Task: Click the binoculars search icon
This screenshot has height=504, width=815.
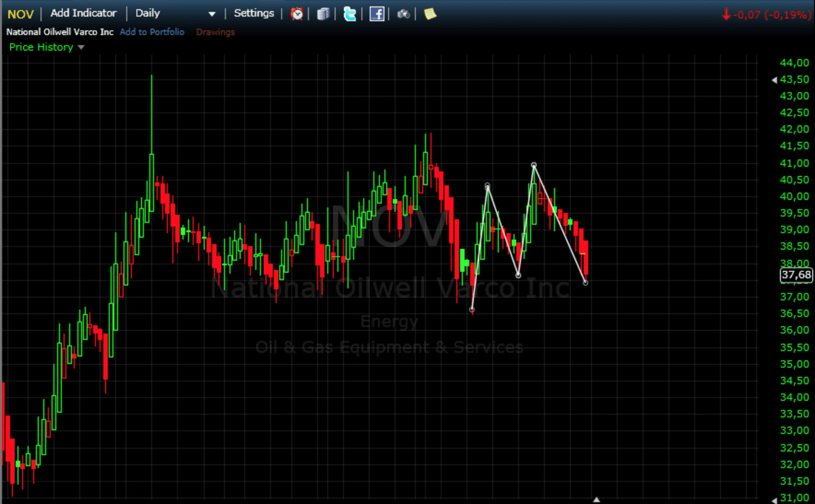Action: coord(403,14)
